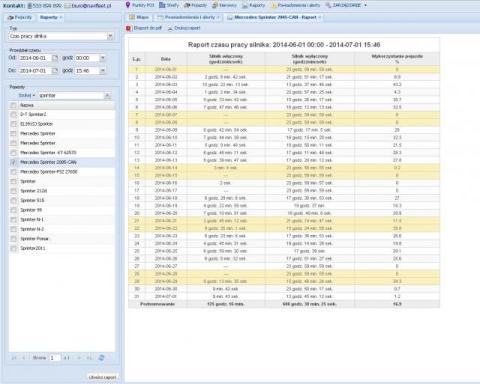480x384 pixels.
Task: Go to first page of vehicle list
Action: 14,358
